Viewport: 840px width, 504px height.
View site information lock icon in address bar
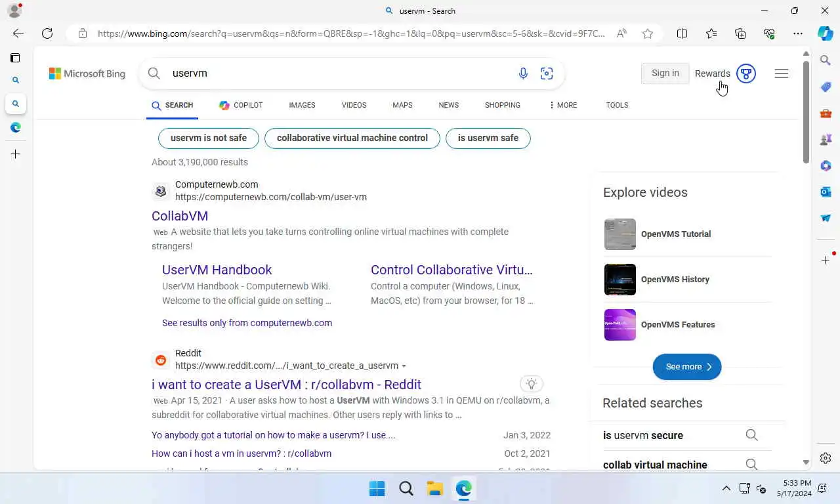point(83,33)
